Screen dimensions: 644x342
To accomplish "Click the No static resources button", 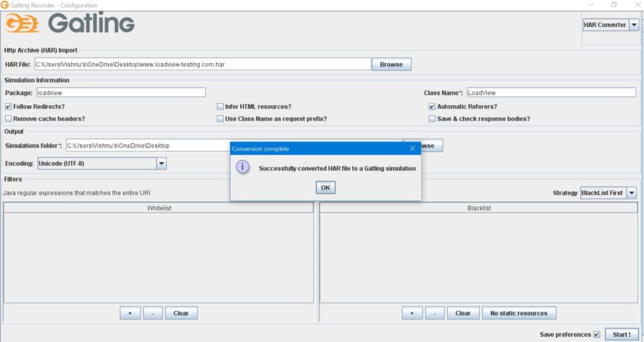I will click(x=518, y=313).
